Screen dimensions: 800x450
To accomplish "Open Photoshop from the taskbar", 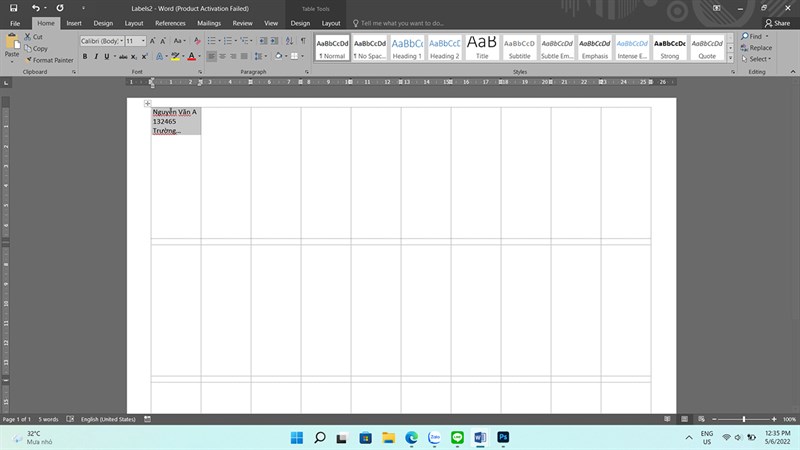I will click(503, 437).
